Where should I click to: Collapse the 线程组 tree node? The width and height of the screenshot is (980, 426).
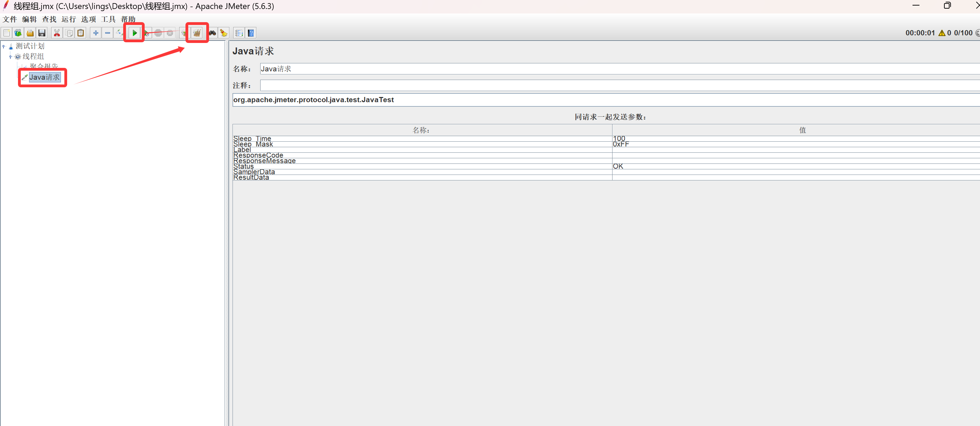click(x=11, y=56)
